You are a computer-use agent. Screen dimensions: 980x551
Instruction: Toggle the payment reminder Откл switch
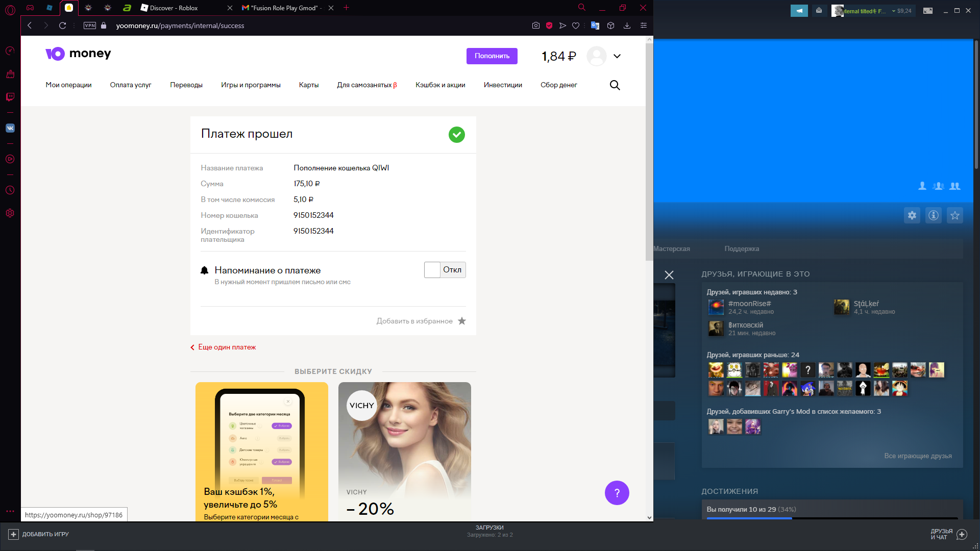(x=445, y=270)
